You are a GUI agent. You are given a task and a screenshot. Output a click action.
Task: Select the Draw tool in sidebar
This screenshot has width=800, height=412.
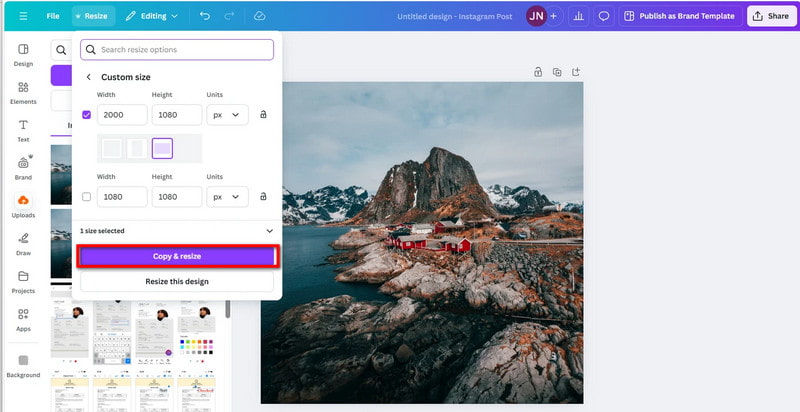[x=23, y=244]
